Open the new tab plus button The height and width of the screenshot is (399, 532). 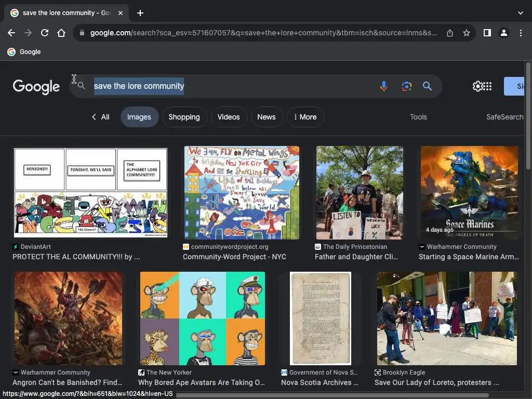(140, 13)
